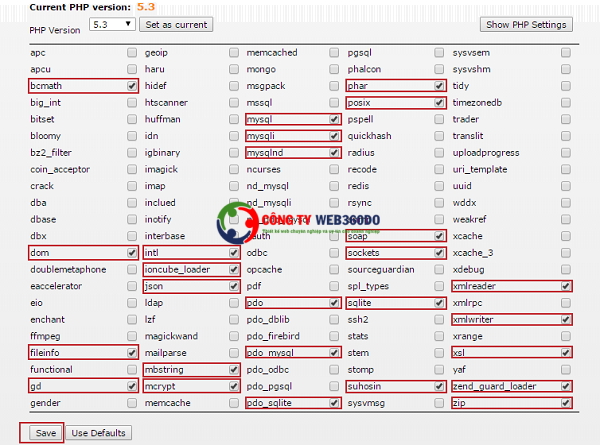600x445 pixels.
Task: Click the Save button
Action: [46, 433]
